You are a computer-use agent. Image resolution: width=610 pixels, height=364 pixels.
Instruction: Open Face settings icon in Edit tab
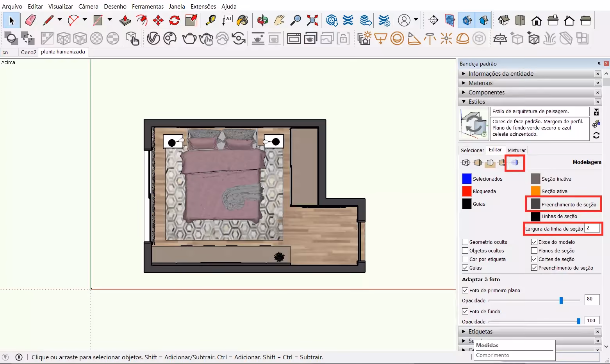click(478, 163)
